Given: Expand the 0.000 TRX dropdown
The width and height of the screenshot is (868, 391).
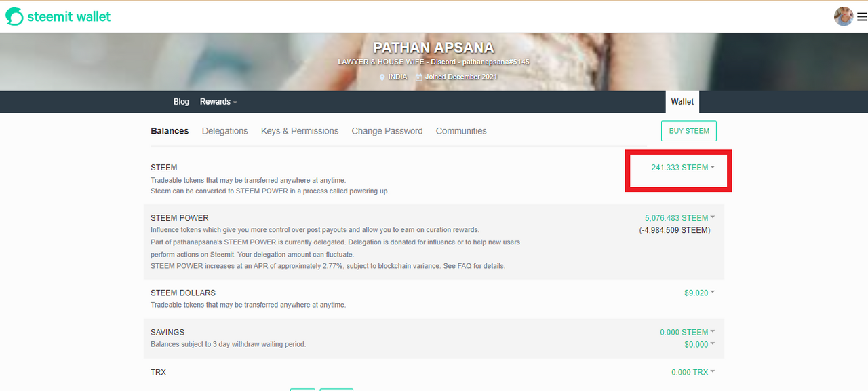Looking at the screenshot, I should pyautogui.click(x=693, y=373).
